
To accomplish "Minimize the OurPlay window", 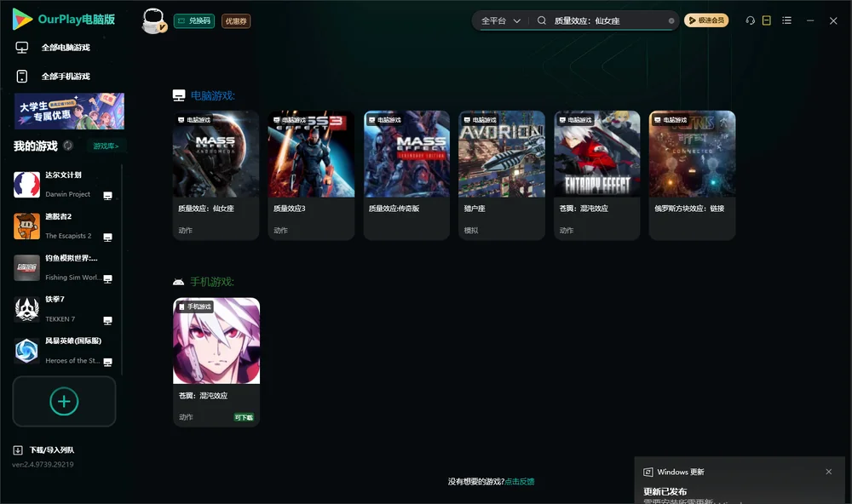I will (x=810, y=20).
